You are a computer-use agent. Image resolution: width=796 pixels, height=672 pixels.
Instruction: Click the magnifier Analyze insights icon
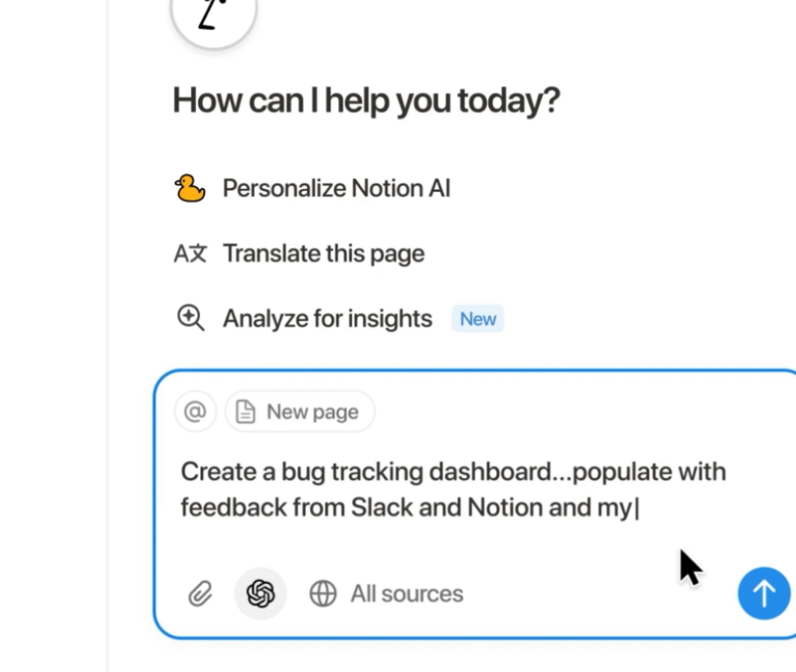(190, 319)
